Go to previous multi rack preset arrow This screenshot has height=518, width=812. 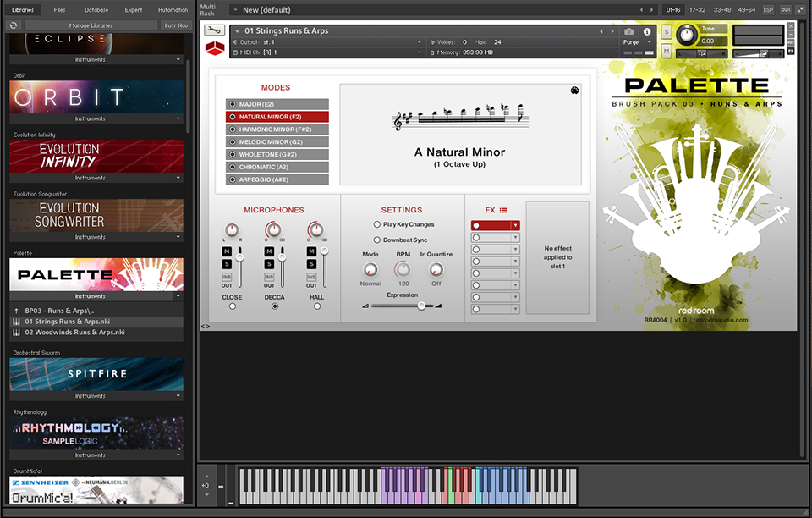click(x=641, y=10)
